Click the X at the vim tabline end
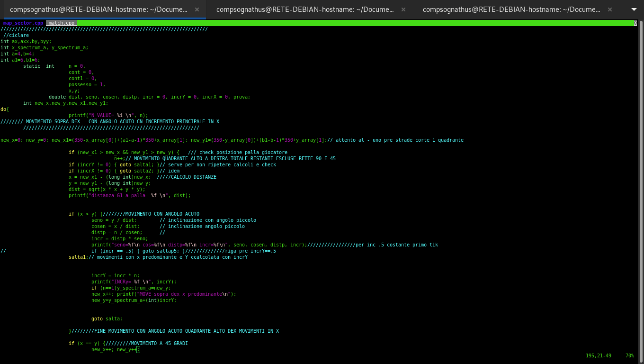Image resolution: width=644 pixels, height=364 pixels. click(635, 23)
